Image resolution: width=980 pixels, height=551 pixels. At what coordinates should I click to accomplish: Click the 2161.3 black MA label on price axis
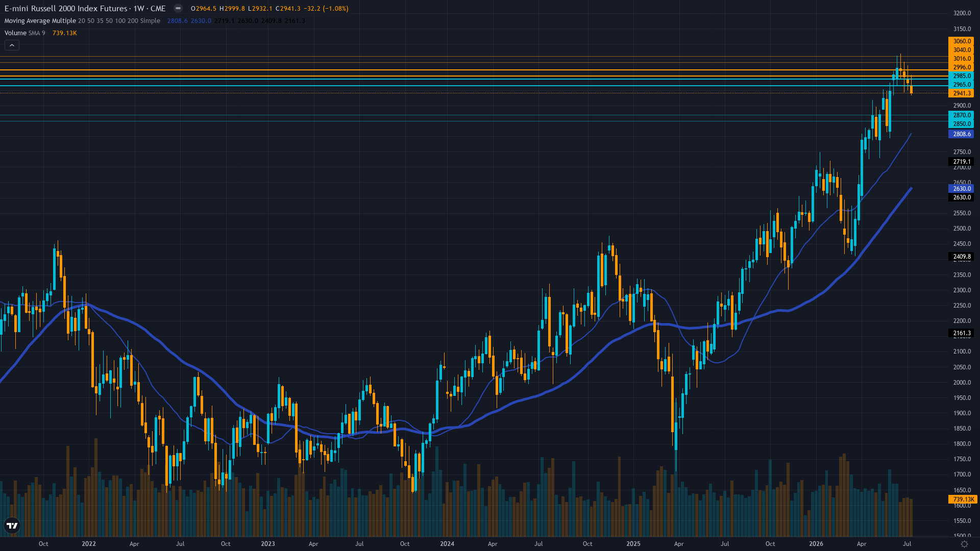pos(961,333)
